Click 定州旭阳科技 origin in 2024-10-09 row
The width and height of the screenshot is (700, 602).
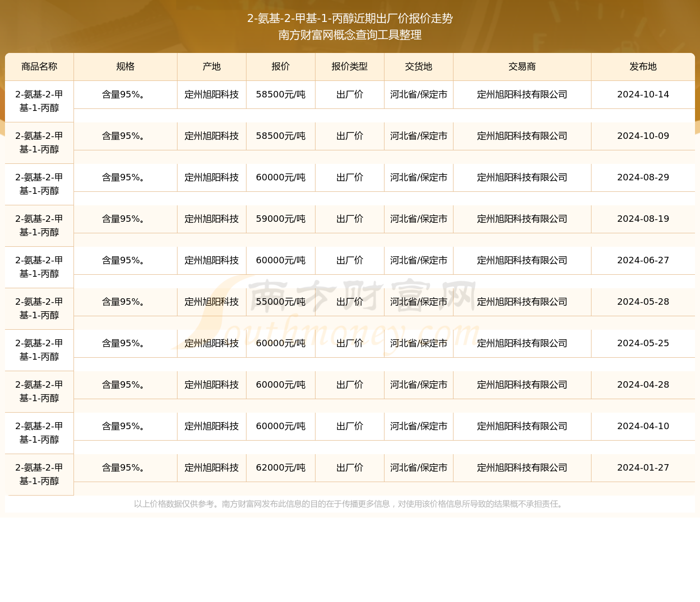pyautogui.click(x=211, y=136)
